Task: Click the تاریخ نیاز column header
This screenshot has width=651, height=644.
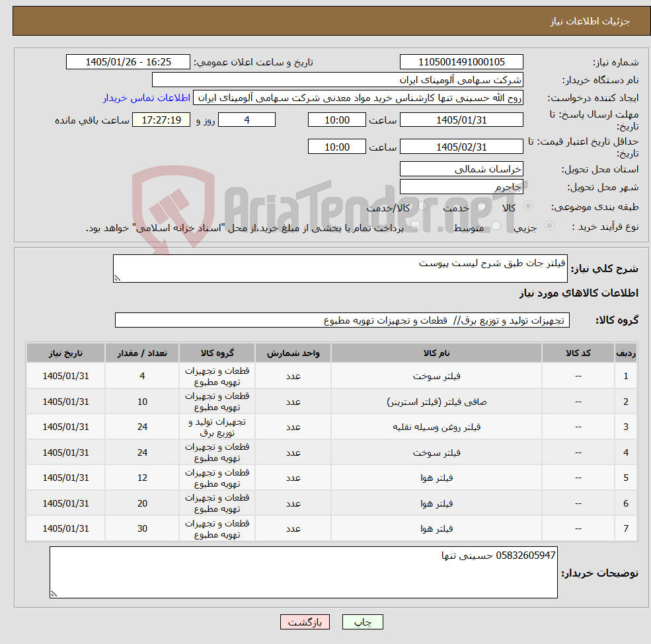Action: tap(65, 353)
